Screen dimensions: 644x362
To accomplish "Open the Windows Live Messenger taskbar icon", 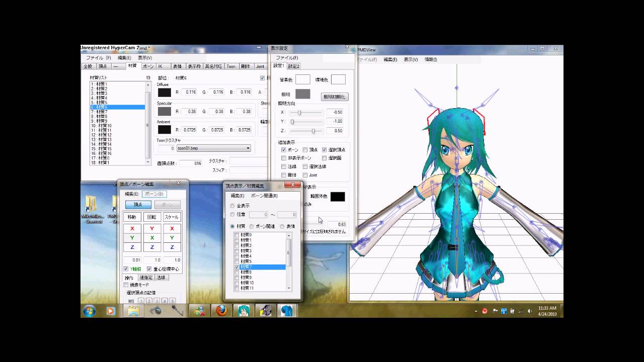I will pyautogui.click(x=200, y=311).
